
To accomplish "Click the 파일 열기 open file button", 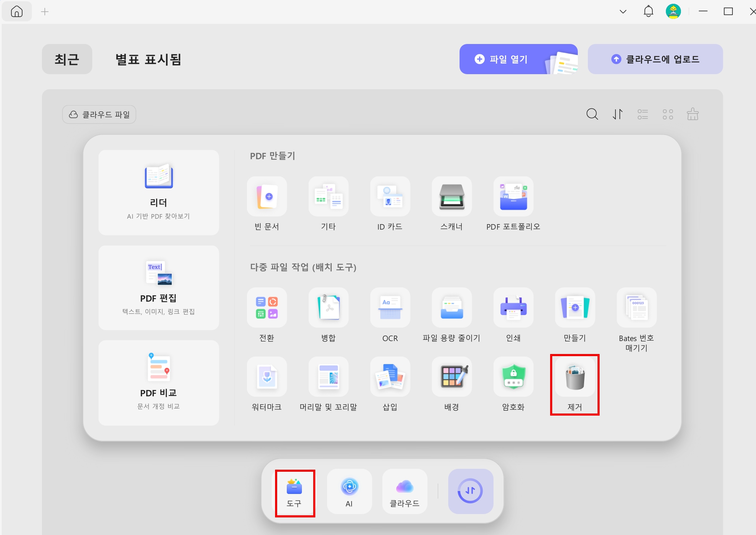I will click(519, 59).
